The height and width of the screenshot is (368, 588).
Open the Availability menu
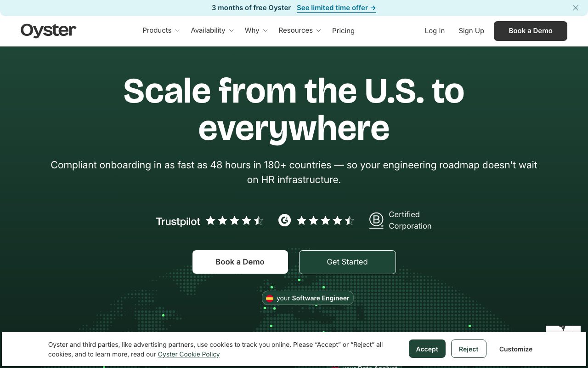(212, 30)
